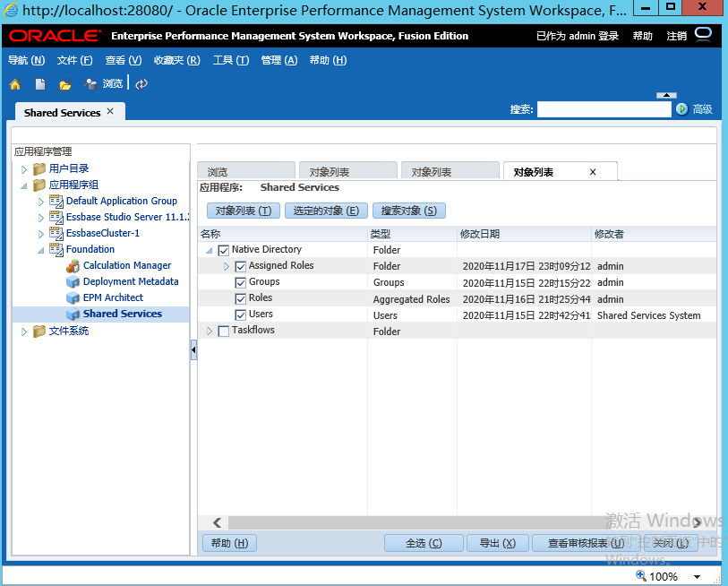The width and height of the screenshot is (728, 586).
Task: Expand the Taskflows row
Action: (210, 332)
